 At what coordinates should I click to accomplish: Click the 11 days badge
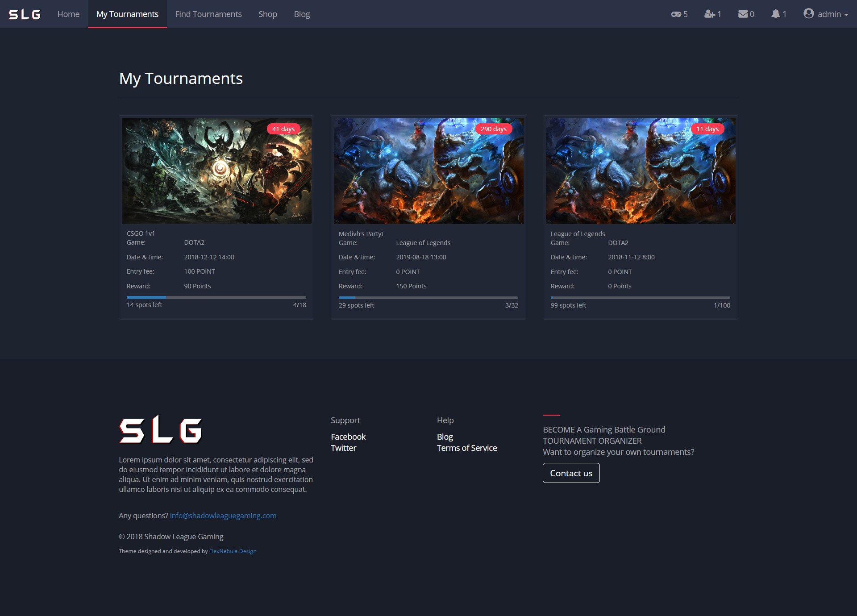(x=707, y=129)
